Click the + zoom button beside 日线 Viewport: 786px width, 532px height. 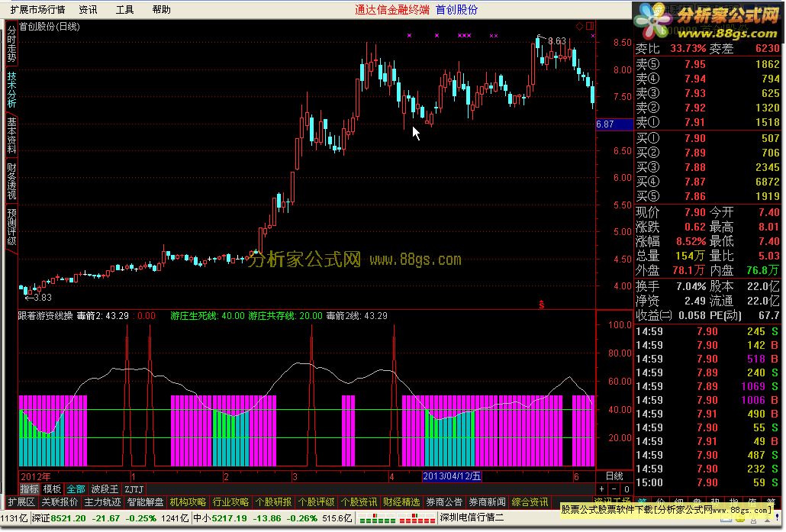click(601, 489)
